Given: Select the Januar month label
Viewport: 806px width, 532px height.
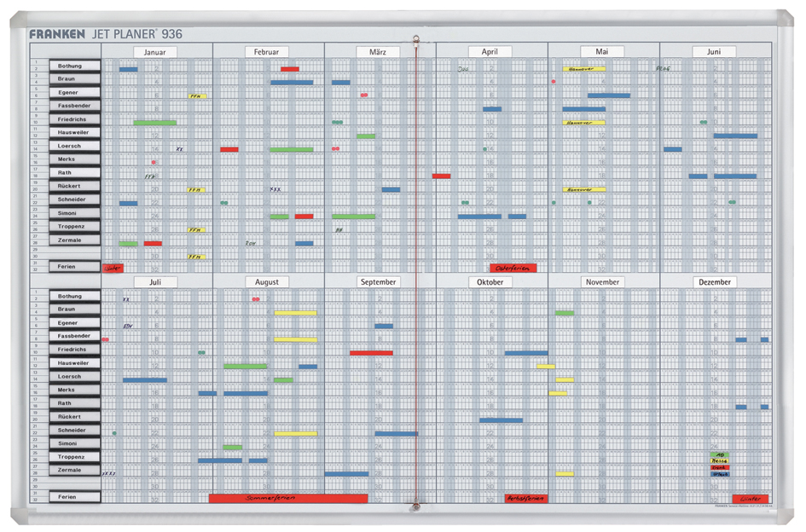Looking at the screenshot, I should 155,52.
